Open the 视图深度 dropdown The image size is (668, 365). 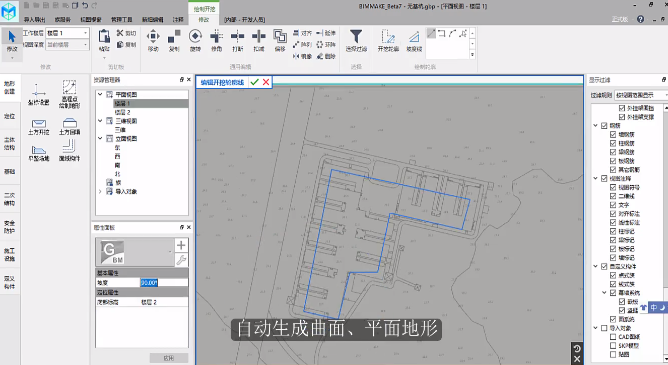point(67,44)
